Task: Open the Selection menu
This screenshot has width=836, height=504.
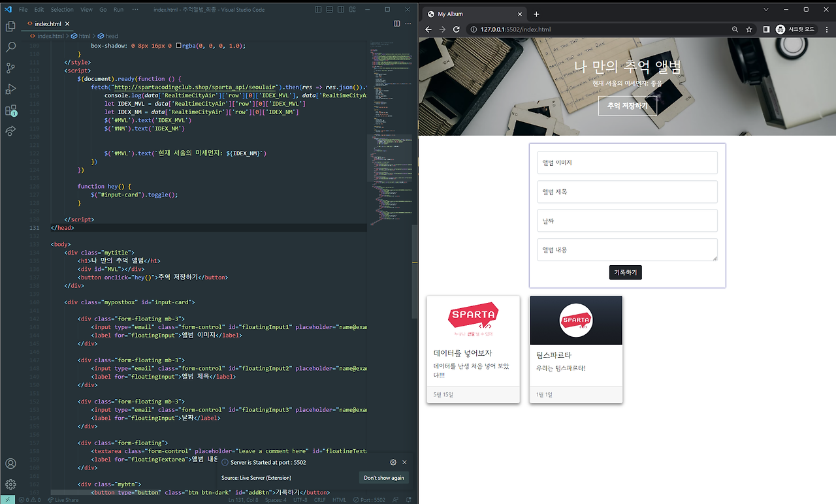Action: pos(62,10)
